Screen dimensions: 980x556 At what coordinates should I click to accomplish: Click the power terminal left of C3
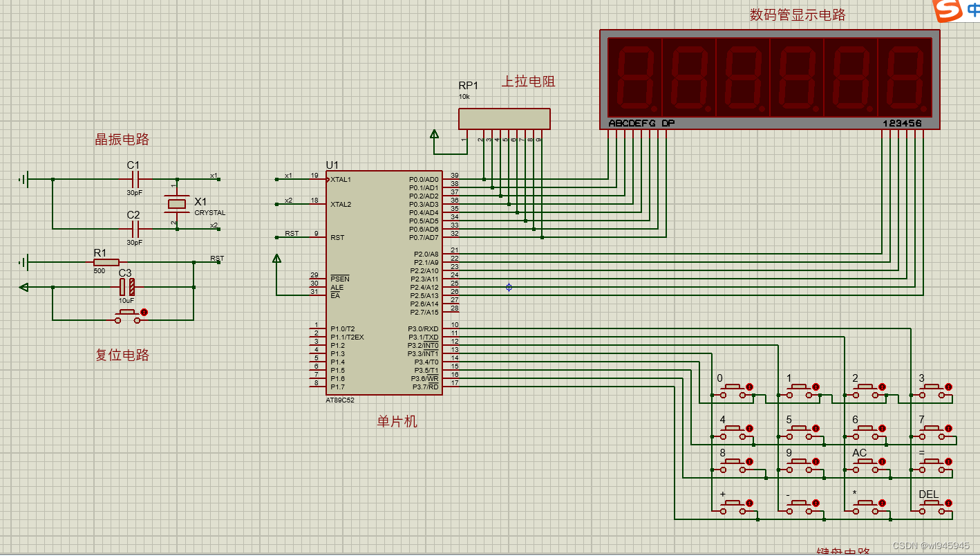[24, 287]
